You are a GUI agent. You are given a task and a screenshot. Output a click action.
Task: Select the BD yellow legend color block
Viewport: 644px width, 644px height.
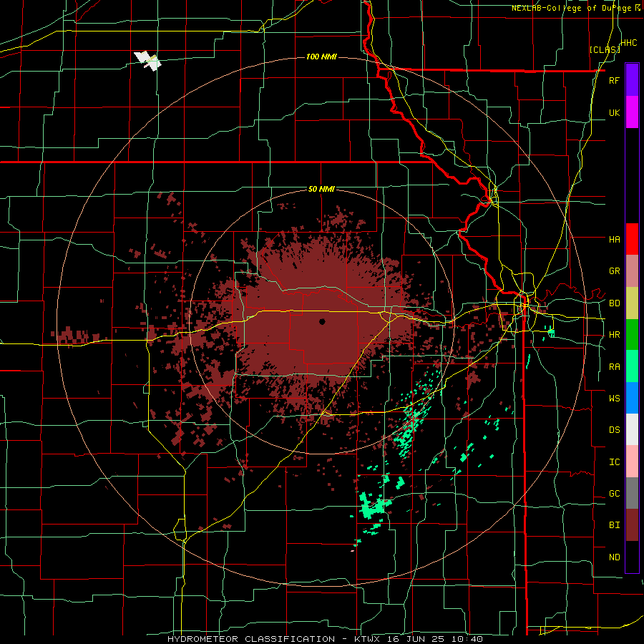pyautogui.click(x=632, y=303)
